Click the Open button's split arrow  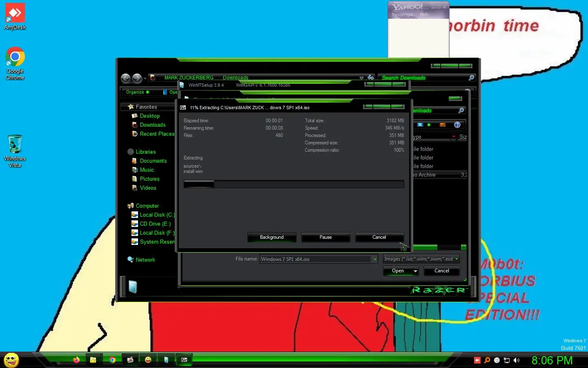click(415, 271)
